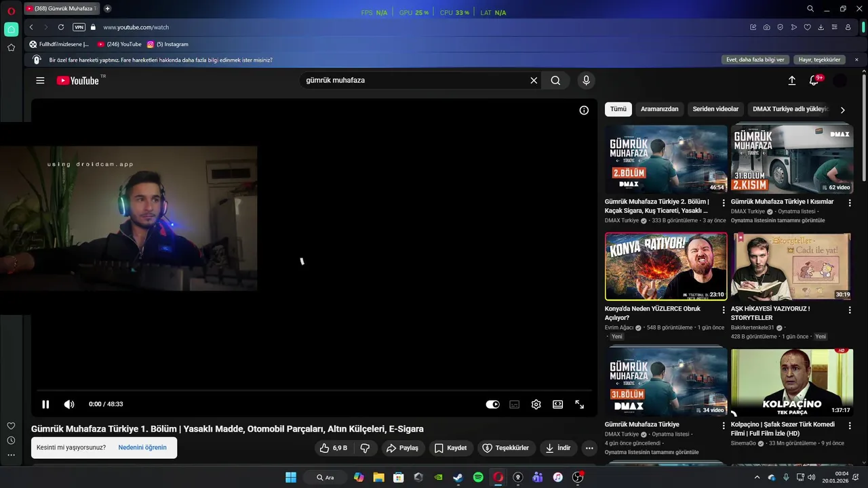Viewport: 868px width, 488px height.
Task: Open Opera sidebar history clock
Action: tap(11, 441)
